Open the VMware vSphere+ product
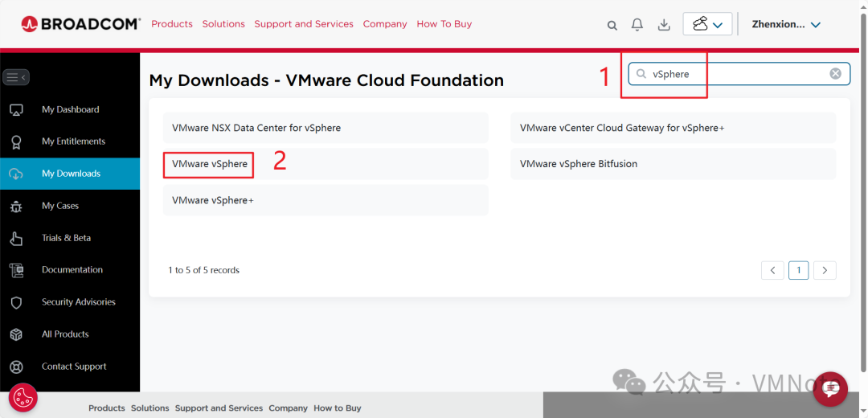Image resolution: width=868 pixels, height=418 pixels. 325,200
